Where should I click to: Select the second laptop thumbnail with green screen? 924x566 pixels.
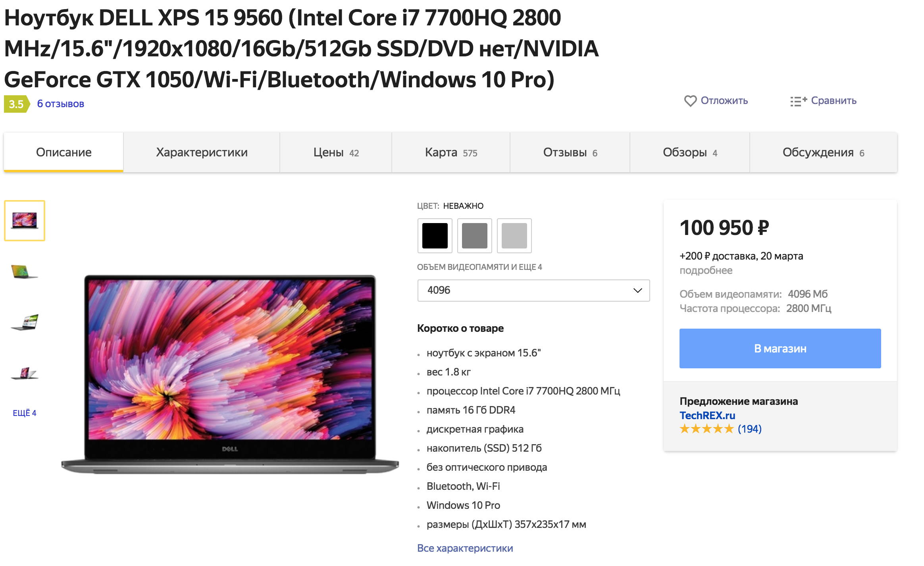tap(25, 271)
